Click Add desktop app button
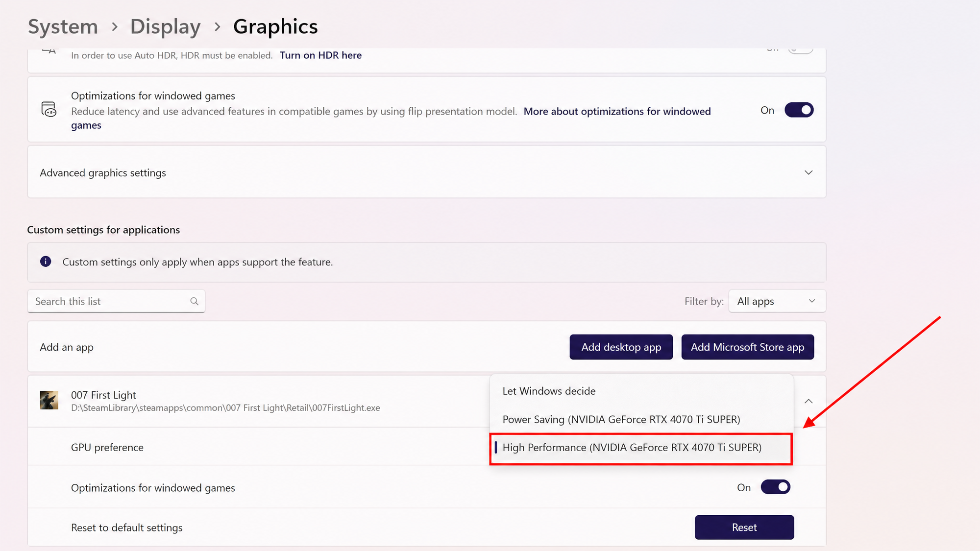Image resolution: width=980 pixels, height=551 pixels. pos(621,347)
